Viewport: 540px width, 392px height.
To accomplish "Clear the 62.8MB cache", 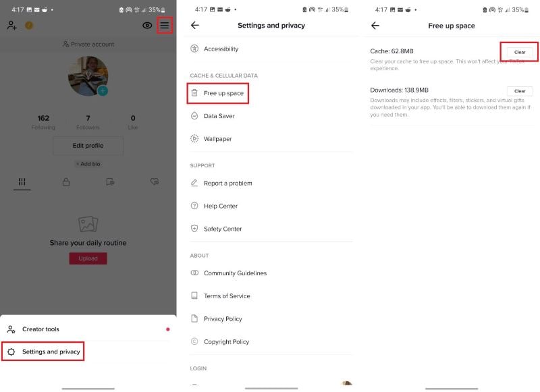I will 520,52.
